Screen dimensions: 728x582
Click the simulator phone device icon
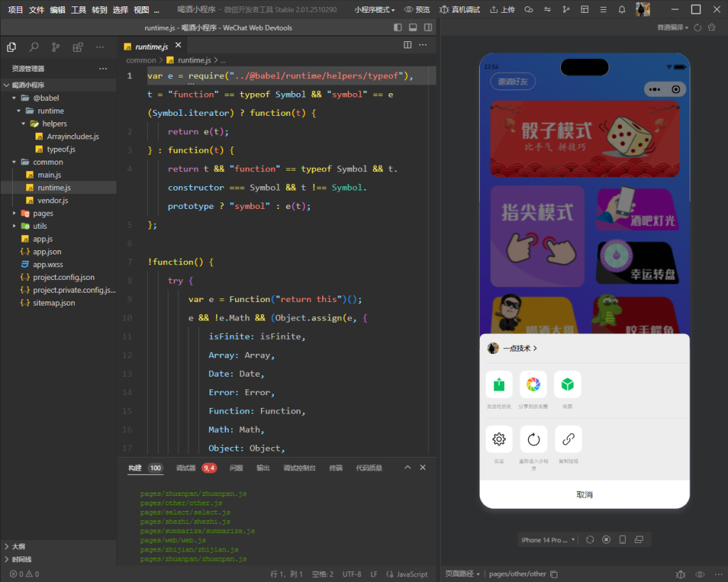623,540
